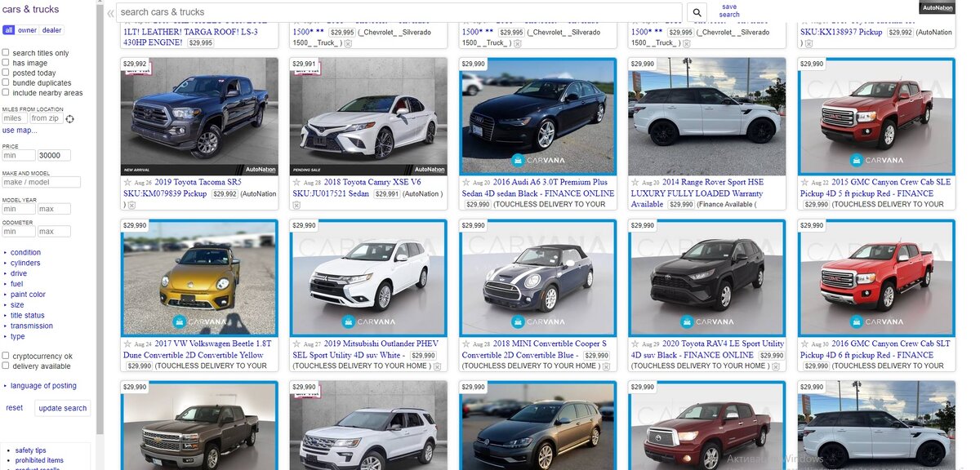Focus the miles distance field
The image size is (980, 470).
[15, 118]
